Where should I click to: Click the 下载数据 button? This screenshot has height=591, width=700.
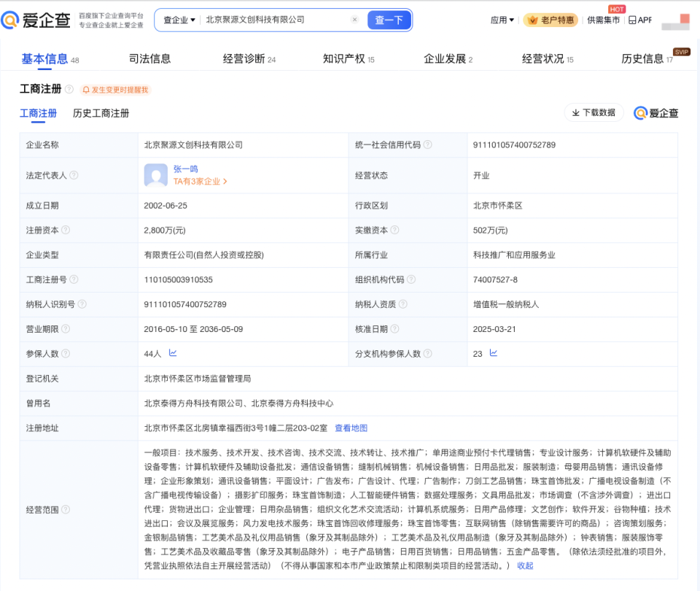point(594,112)
